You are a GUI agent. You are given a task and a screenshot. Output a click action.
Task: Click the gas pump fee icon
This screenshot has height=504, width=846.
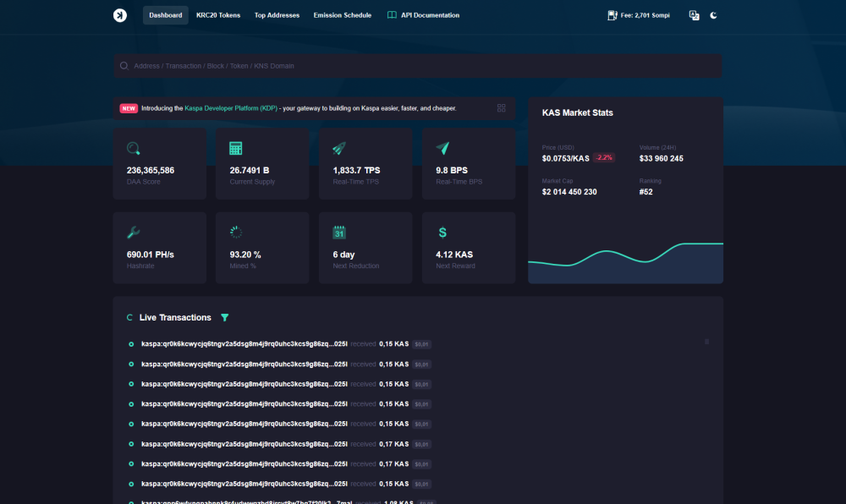coord(612,15)
